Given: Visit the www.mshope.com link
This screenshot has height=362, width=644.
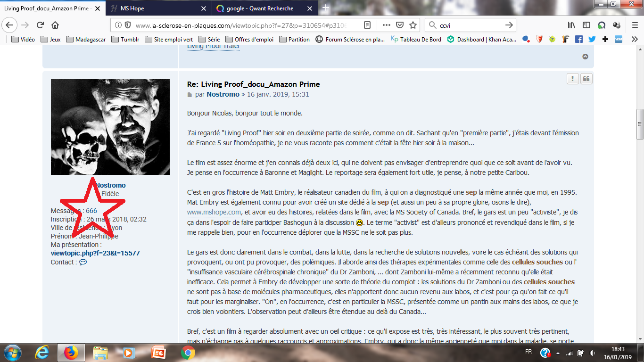Looking at the screenshot, I should click(x=214, y=212).
